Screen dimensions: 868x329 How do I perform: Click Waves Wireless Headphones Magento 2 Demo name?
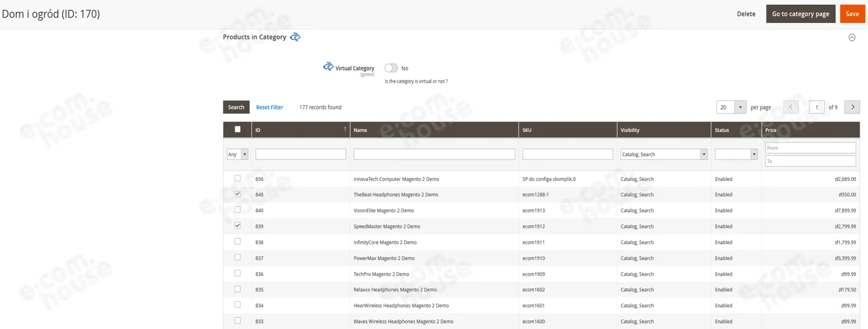pyautogui.click(x=404, y=321)
